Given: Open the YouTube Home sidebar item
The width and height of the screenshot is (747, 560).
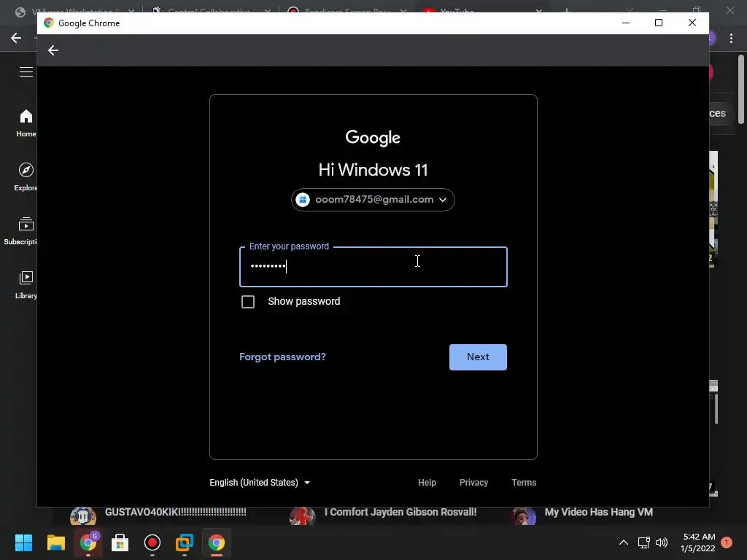Looking at the screenshot, I should 26,123.
